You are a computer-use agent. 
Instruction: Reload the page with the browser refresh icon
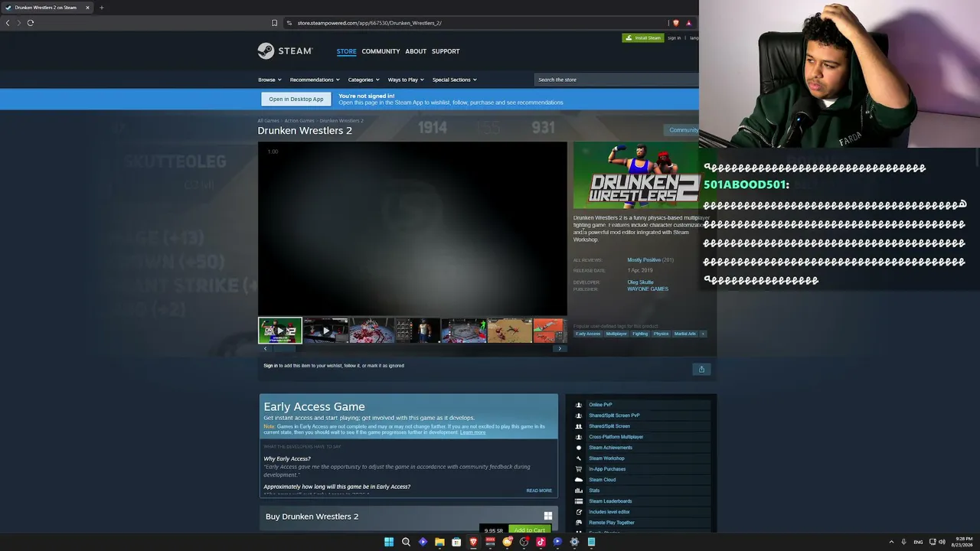(31, 23)
